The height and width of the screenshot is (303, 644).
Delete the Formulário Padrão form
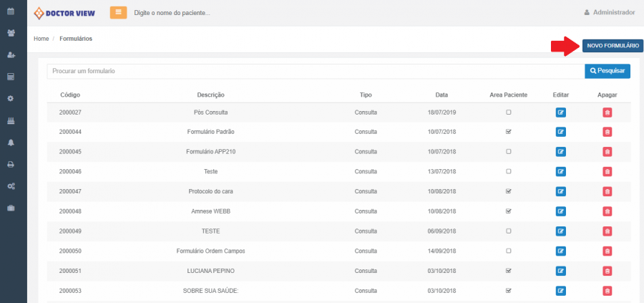(607, 132)
